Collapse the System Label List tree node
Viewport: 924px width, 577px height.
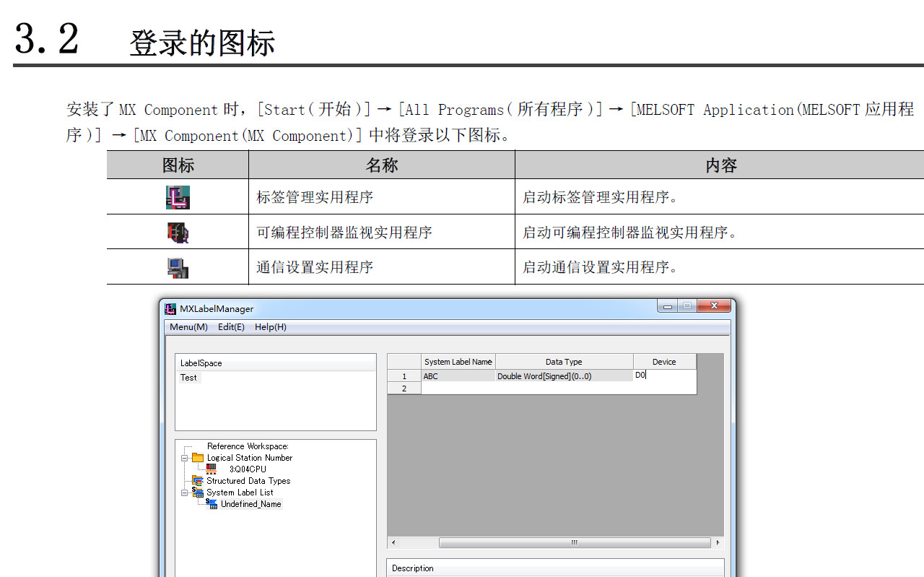tap(185, 493)
